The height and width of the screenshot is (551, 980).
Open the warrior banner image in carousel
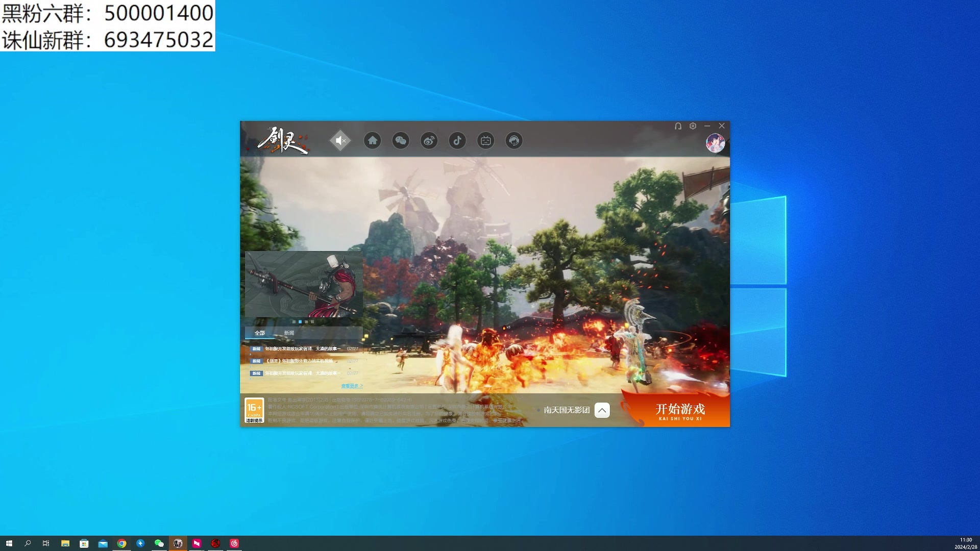[x=304, y=284]
